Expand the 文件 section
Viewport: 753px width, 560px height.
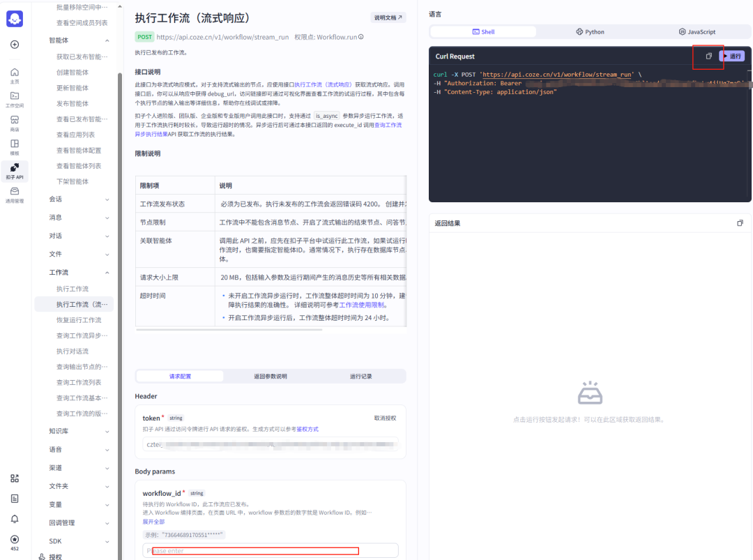click(107, 254)
